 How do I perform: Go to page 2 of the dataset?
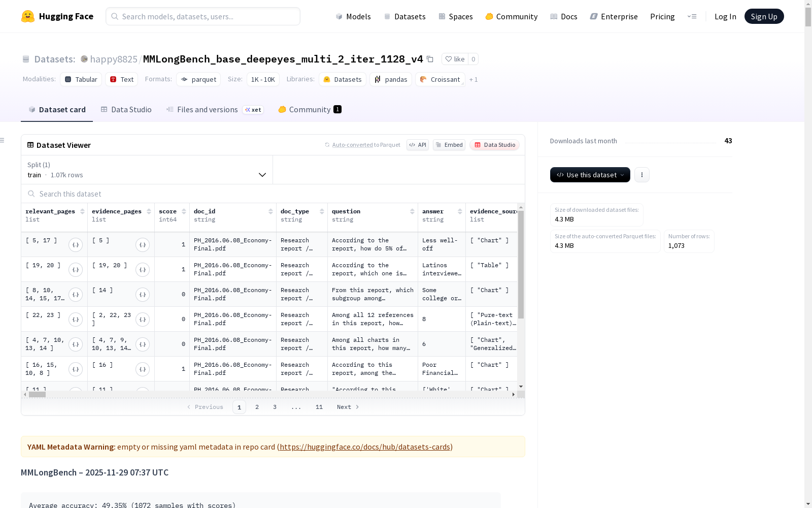pos(257,407)
